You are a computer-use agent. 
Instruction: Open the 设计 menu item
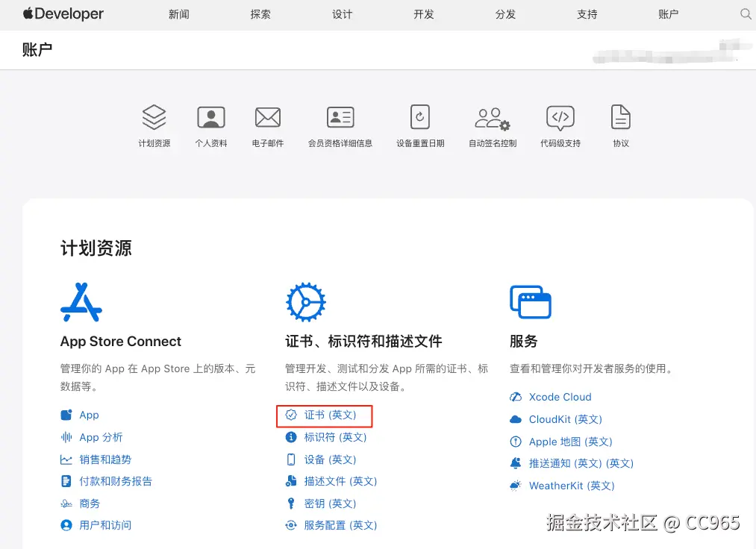pyautogui.click(x=343, y=14)
